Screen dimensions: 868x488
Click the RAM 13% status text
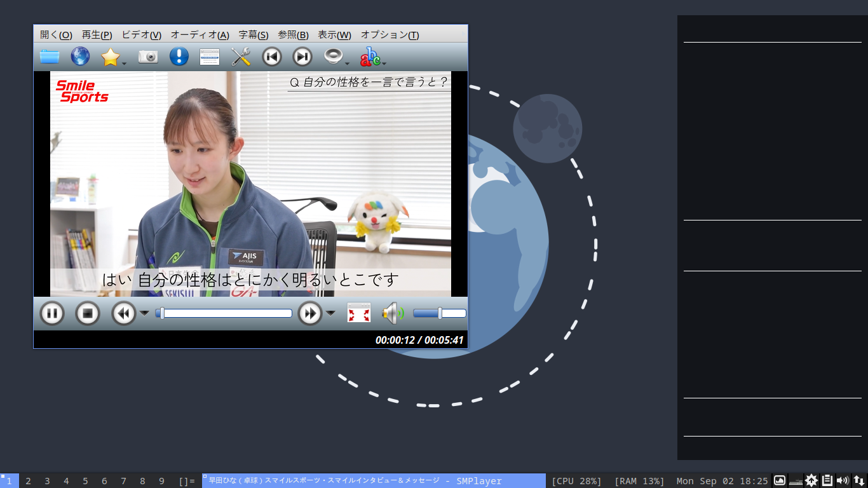pos(639,481)
